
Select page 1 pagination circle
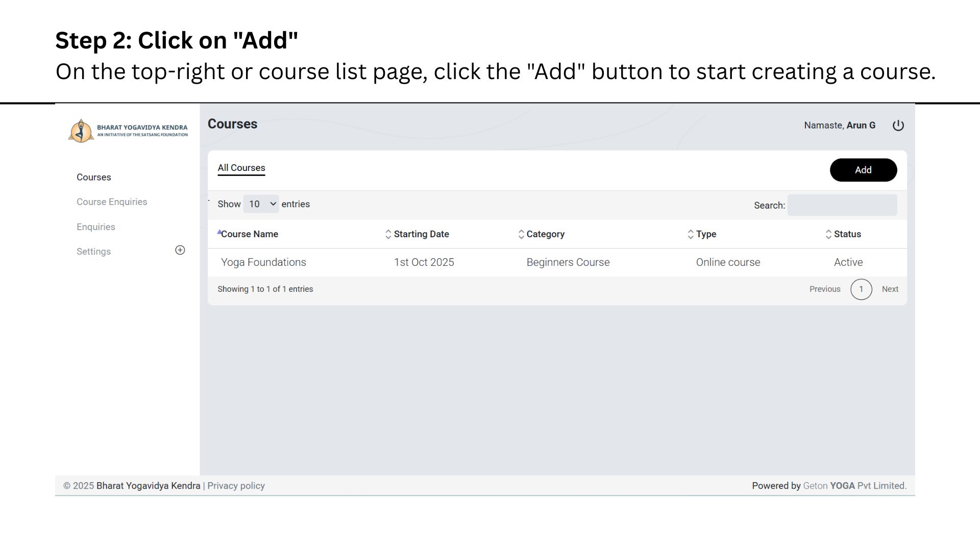861,289
